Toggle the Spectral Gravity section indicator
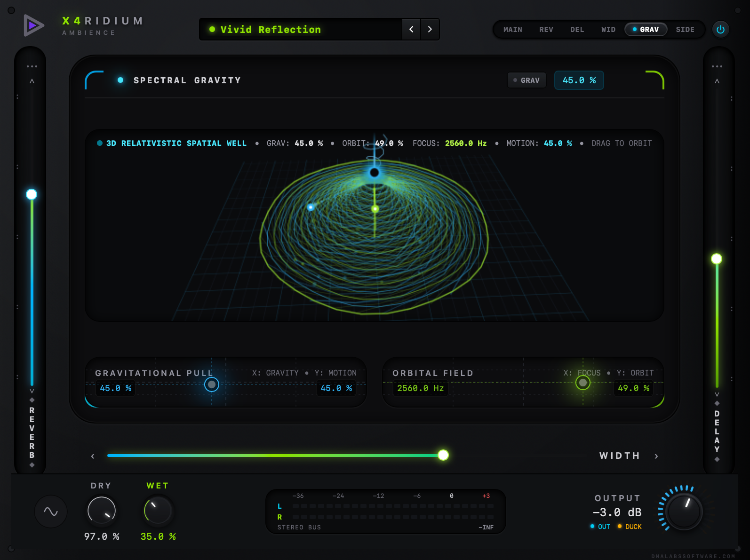750x560 pixels. coord(120,80)
